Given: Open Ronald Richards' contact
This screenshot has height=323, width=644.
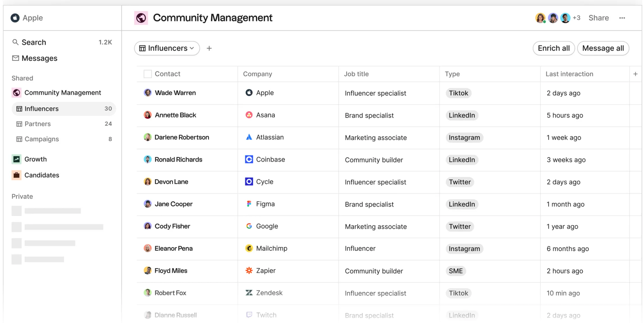Looking at the screenshot, I should (x=178, y=159).
